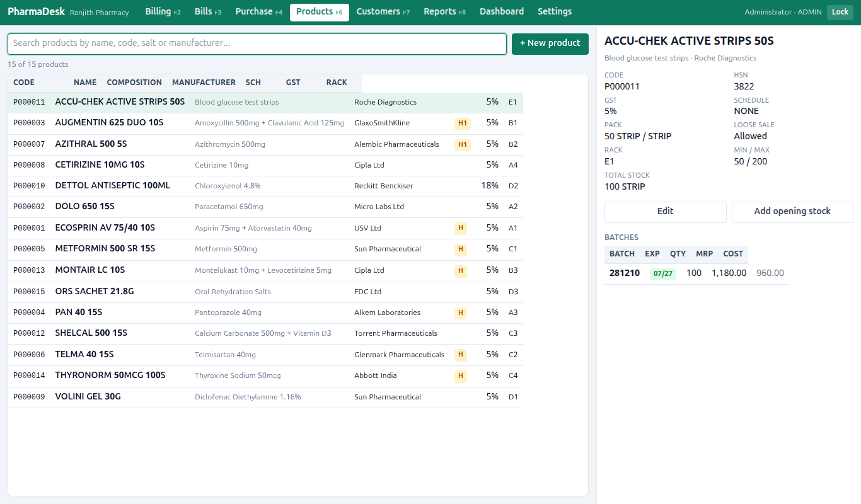
Task: Click manufacturer Reckitt Benckiser
Action: coord(384,186)
